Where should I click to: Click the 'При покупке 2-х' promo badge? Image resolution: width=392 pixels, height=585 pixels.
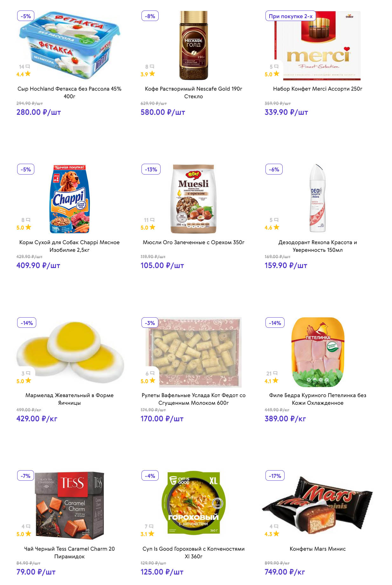290,16
